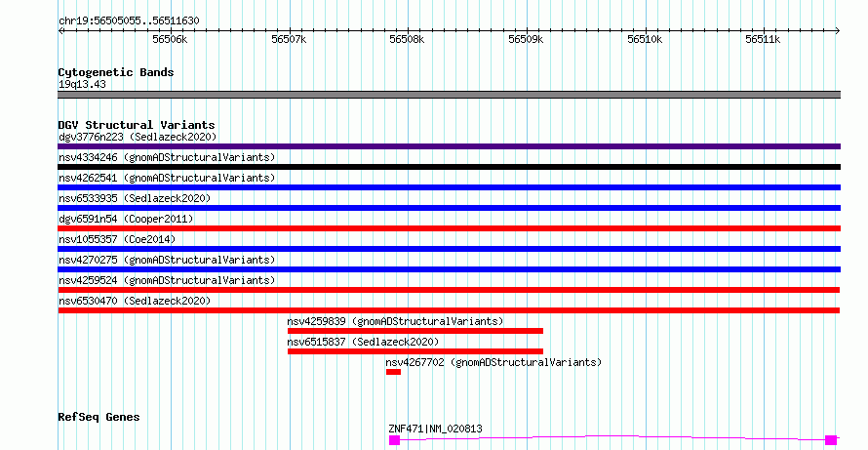Click the Cytogenetic Bands track title

116,72
